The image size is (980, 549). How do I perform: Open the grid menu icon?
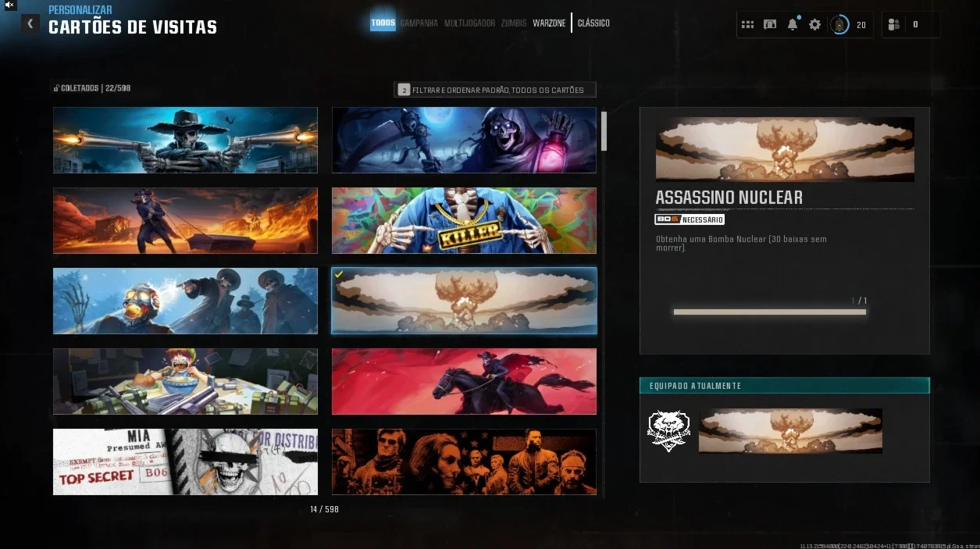point(747,24)
